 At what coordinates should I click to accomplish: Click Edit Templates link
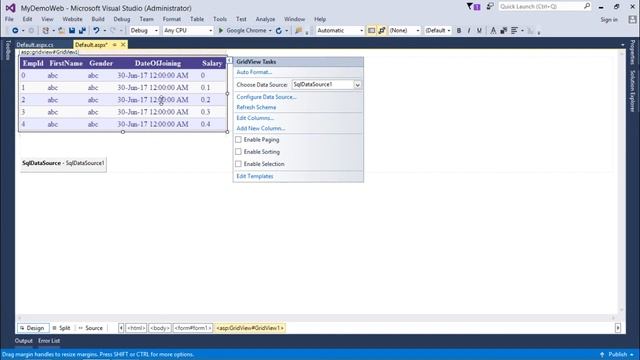pos(255,176)
